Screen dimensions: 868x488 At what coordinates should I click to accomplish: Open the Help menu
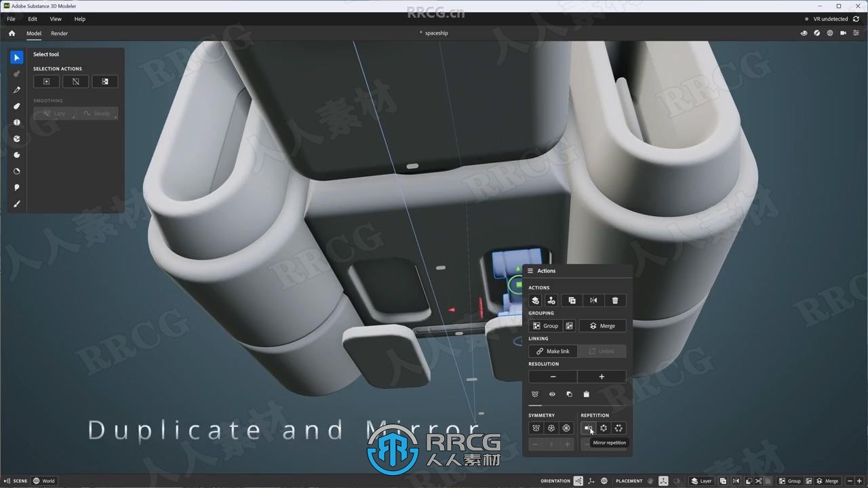pyautogui.click(x=80, y=19)
